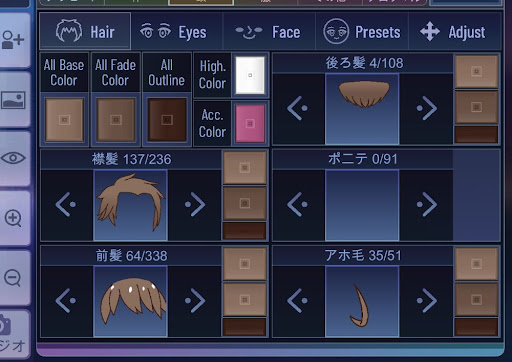Go to next ポニテ style
The height and width of the screenshot is (362, 512).
point(427,204)
